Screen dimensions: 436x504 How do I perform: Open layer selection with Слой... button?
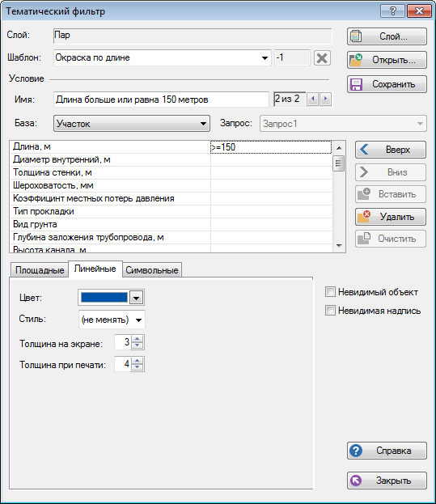coord(387,36)
